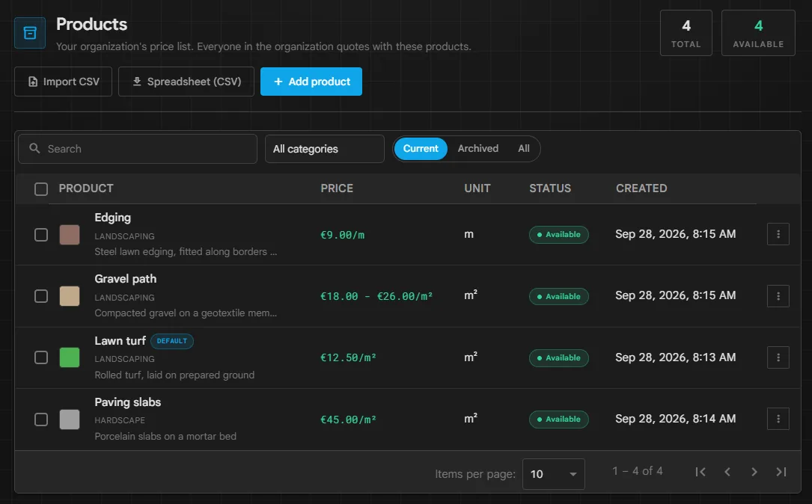Click the PRODUCT column header
Screen dimensions: 812x504
point(86,188)
